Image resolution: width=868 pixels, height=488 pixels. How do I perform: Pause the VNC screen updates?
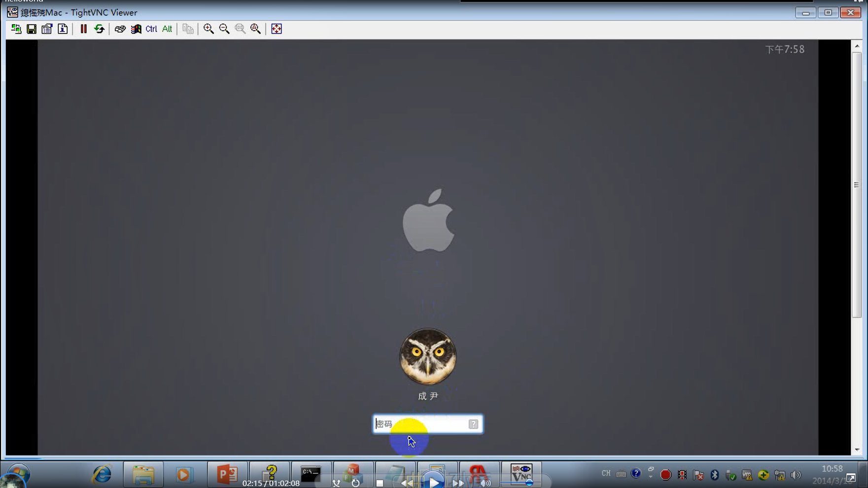[x=84, y=29]
